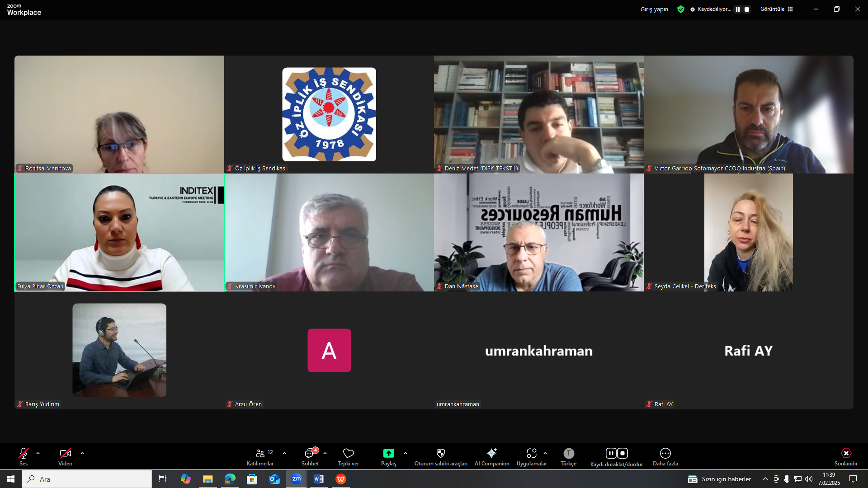
Task: Select Rafi AY participant tile
Action: (749, 350)
